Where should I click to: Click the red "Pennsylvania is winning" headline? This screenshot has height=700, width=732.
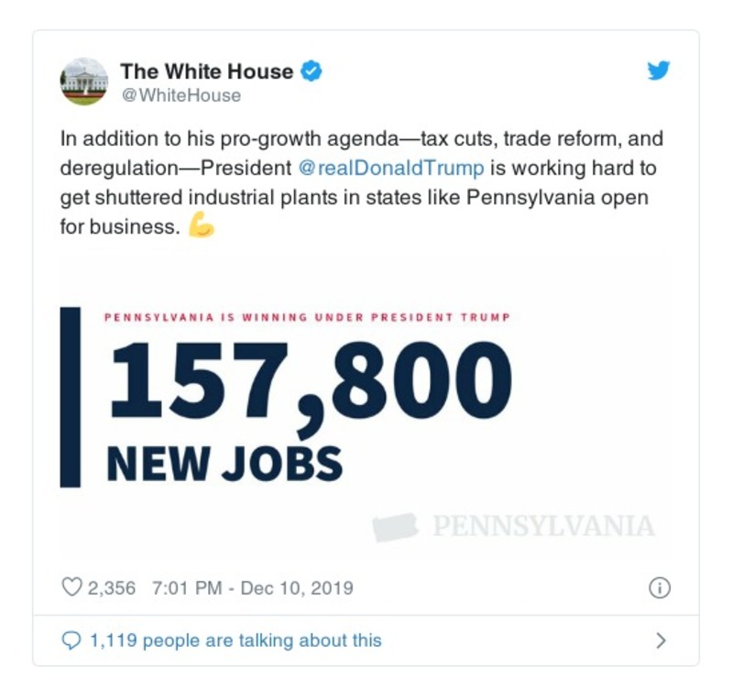[307, 317]
